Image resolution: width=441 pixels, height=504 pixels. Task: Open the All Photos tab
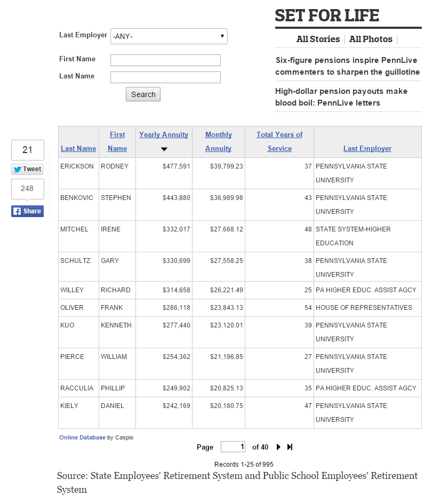point(371,39)
